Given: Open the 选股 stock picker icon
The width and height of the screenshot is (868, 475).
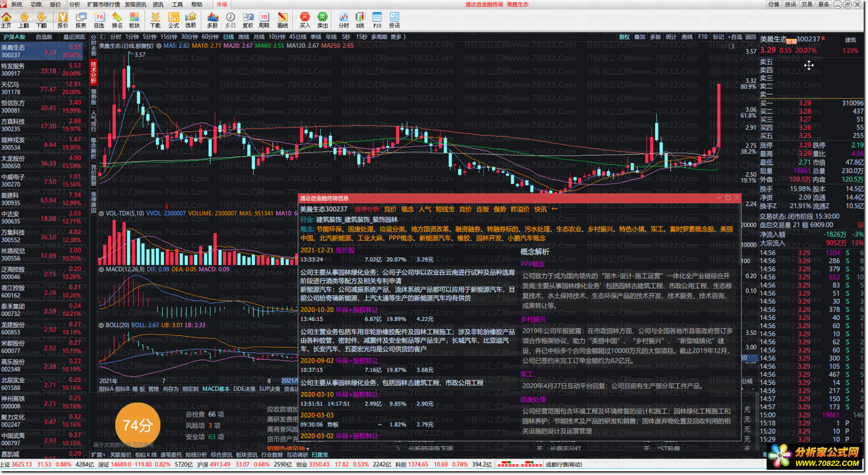Looking at the screenshot, I should pos(191,21).
